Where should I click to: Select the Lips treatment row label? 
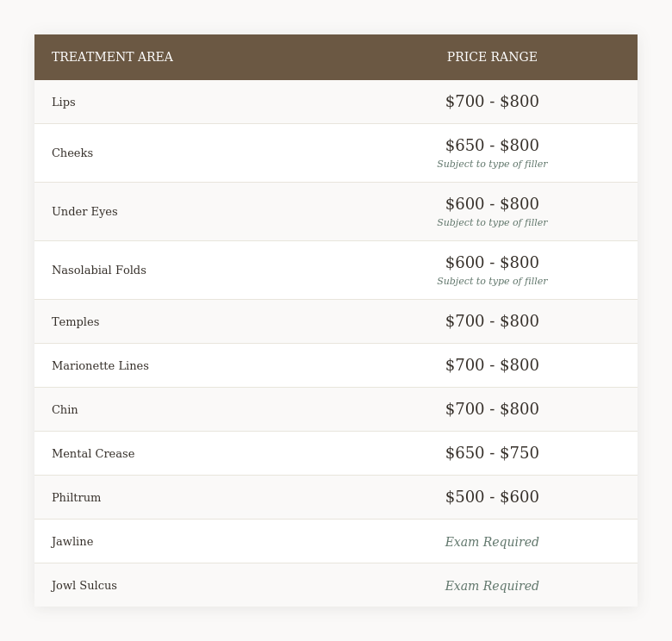tap(64, 103)
